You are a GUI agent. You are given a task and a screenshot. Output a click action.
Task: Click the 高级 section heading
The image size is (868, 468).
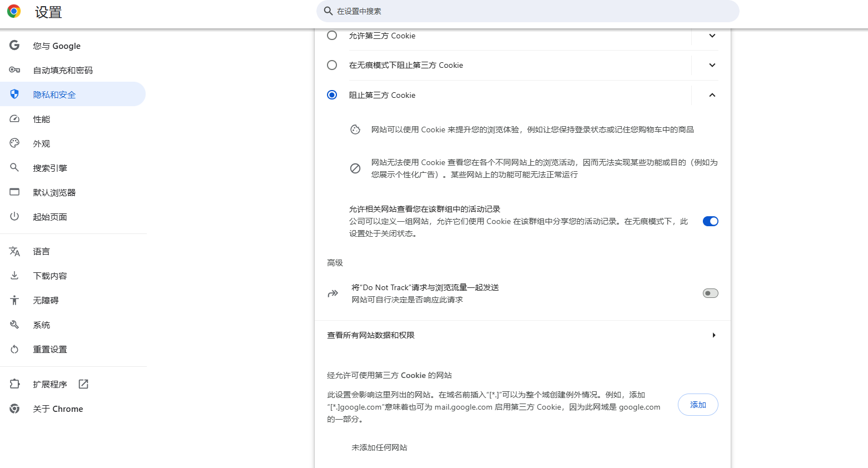[335, 263]
